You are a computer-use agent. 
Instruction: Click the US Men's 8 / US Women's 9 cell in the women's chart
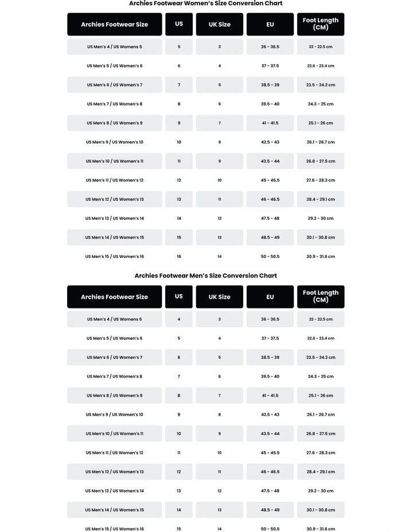tap(115, 123)
